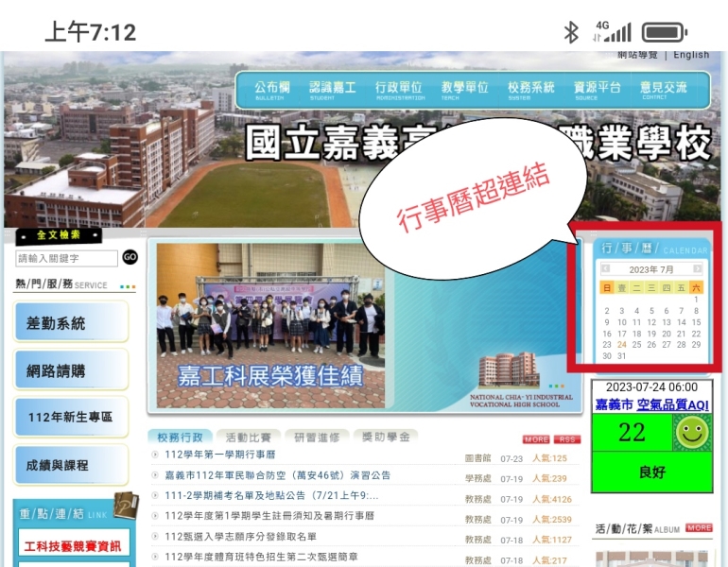Click the 良好 air quality status

(x=652, y=472)
